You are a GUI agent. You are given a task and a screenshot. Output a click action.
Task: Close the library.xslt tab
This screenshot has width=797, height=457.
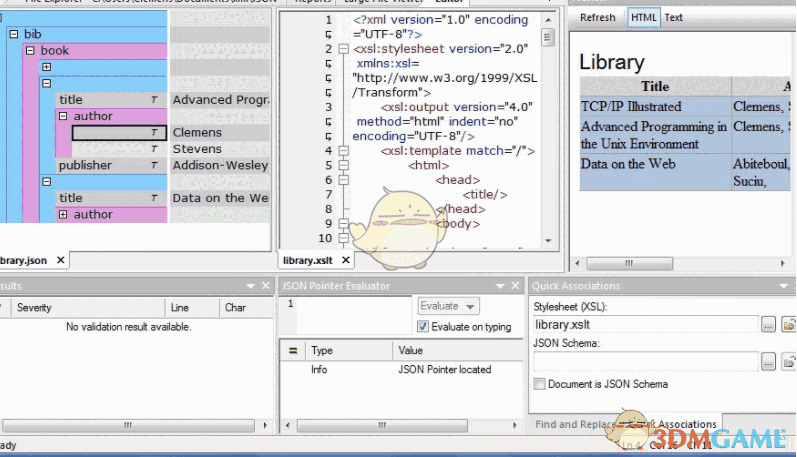click(x=346, y=260)
